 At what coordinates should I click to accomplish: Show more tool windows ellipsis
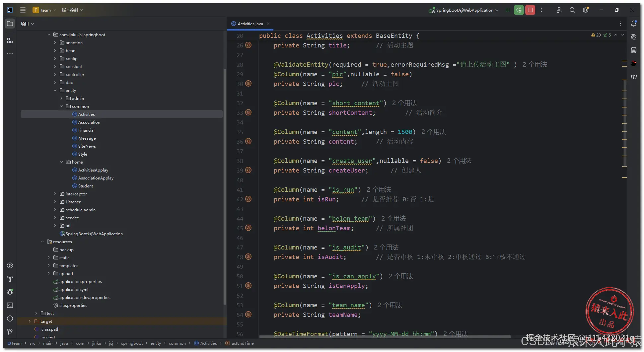pyautogui.click(x=10, y=54)
